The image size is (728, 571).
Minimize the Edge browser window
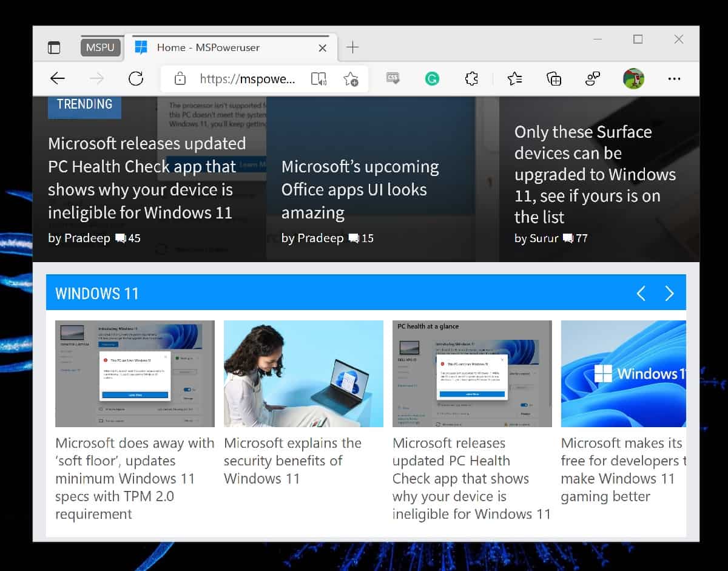point(598,39)
